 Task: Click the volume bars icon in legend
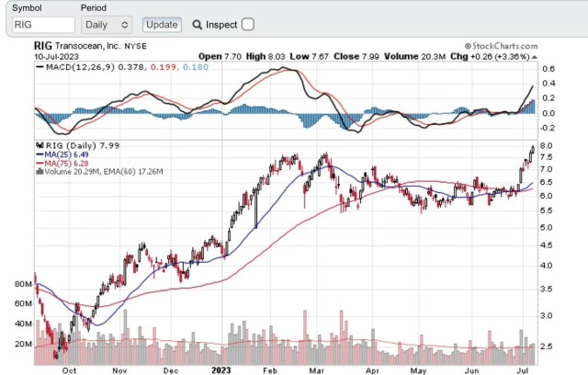tap(40, 171)
